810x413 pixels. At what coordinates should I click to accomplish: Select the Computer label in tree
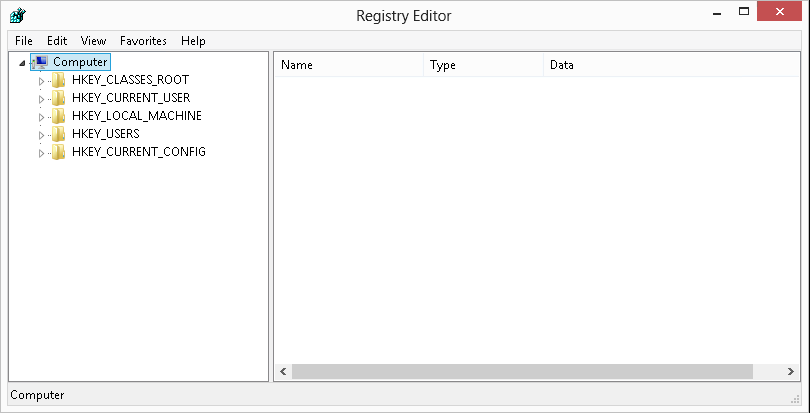(x=80, y=62)
